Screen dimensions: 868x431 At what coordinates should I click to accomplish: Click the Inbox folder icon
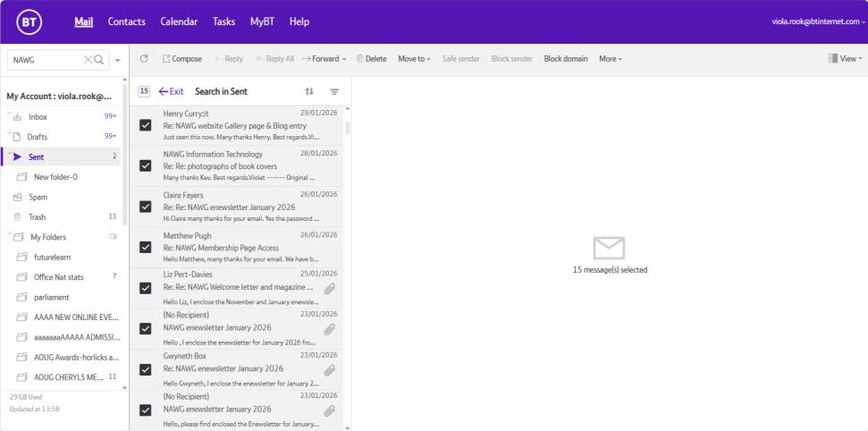pyautogui.click(x=18, y=117)
